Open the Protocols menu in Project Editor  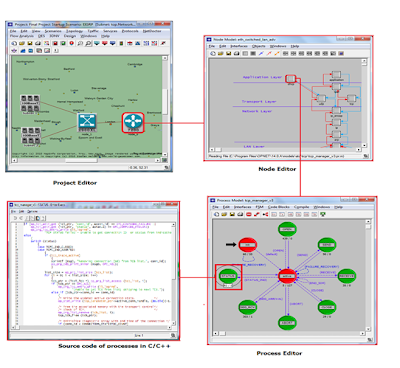tap(130, 31)
